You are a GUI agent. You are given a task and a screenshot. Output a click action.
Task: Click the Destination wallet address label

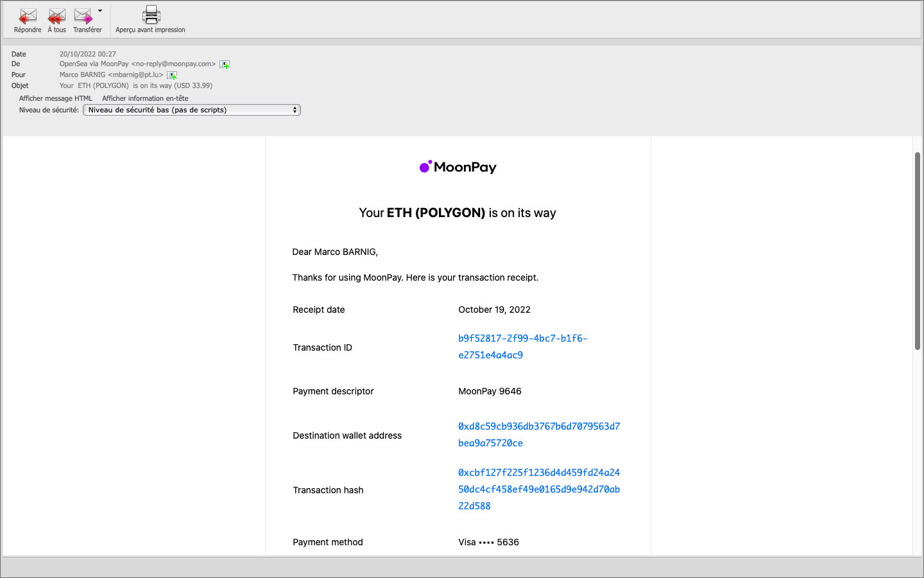pos(347,435)
